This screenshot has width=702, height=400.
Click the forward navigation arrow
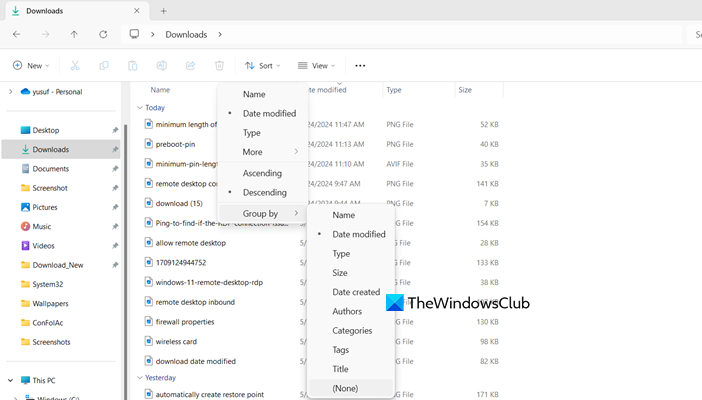tap(45, 34)
